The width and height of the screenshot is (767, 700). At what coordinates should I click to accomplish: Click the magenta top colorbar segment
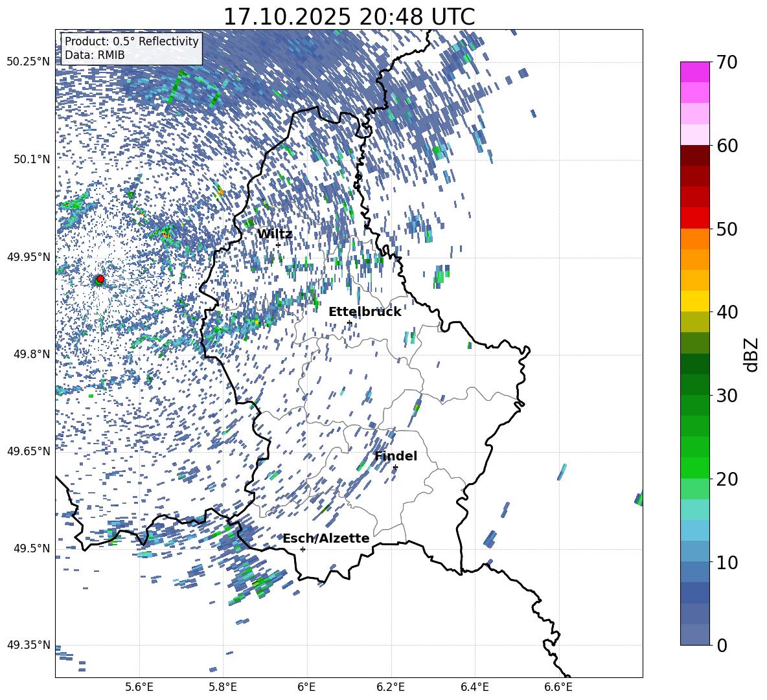click(x=694, y=73)
